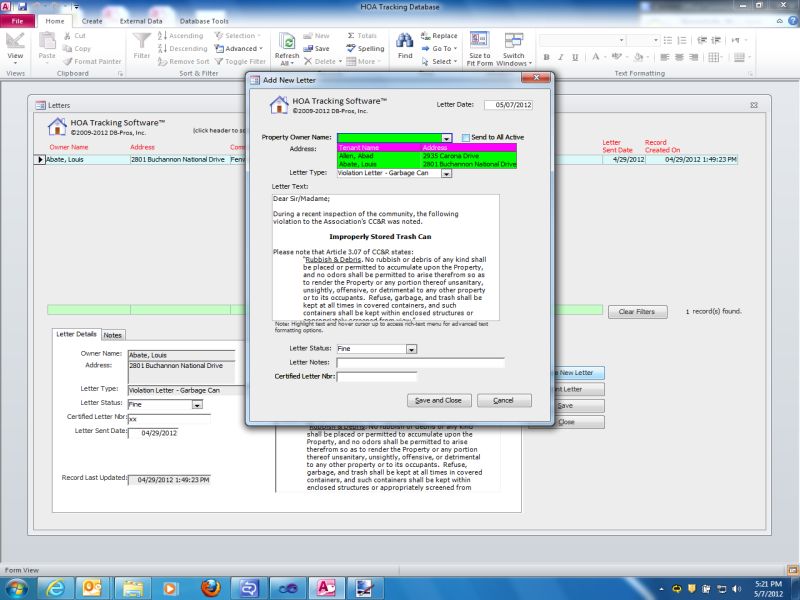The image size is (800, 600).
Task: Open Outlook from the taskbar
Action: pyautogui.click(x=93, y=588)
